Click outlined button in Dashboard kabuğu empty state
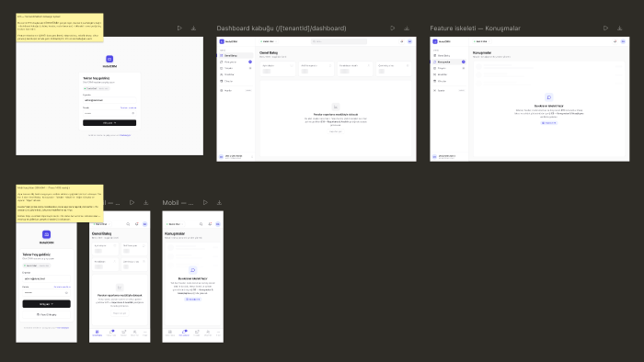The width and height of the screenshot is (644, 362). pyautogui.click(x=336, y=131)
